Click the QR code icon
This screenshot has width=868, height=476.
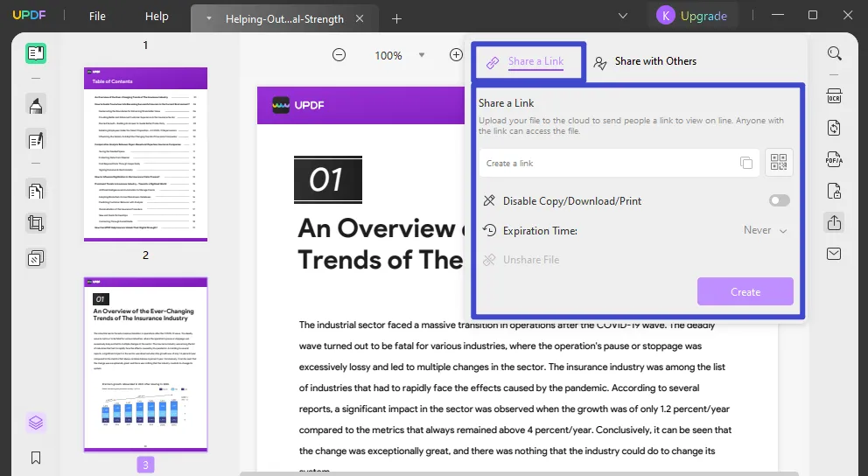779,163
